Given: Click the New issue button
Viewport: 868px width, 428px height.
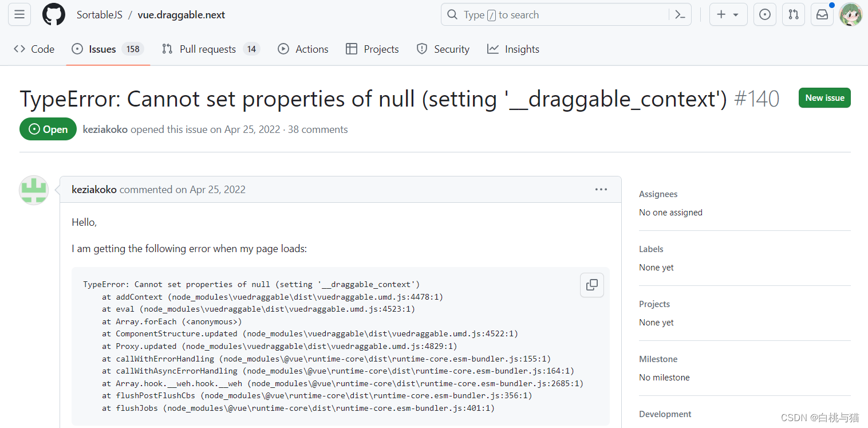Looking at the screenshot, I should [824, 98].
